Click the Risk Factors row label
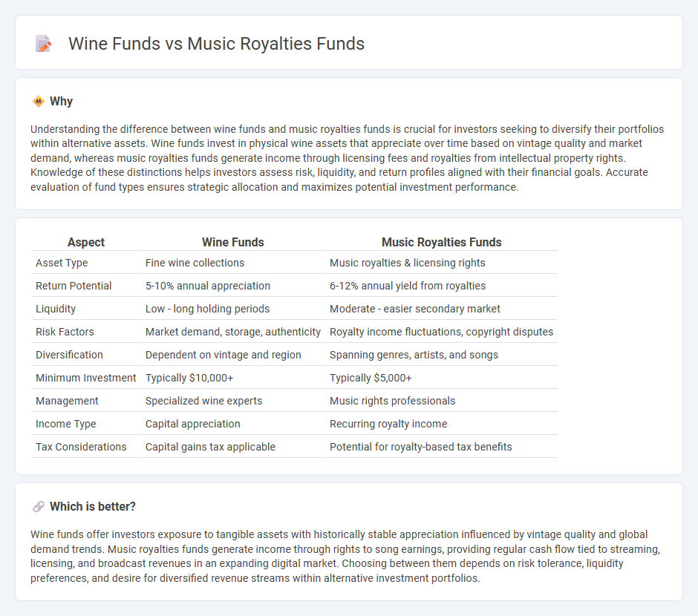 (x=65, y=332)
